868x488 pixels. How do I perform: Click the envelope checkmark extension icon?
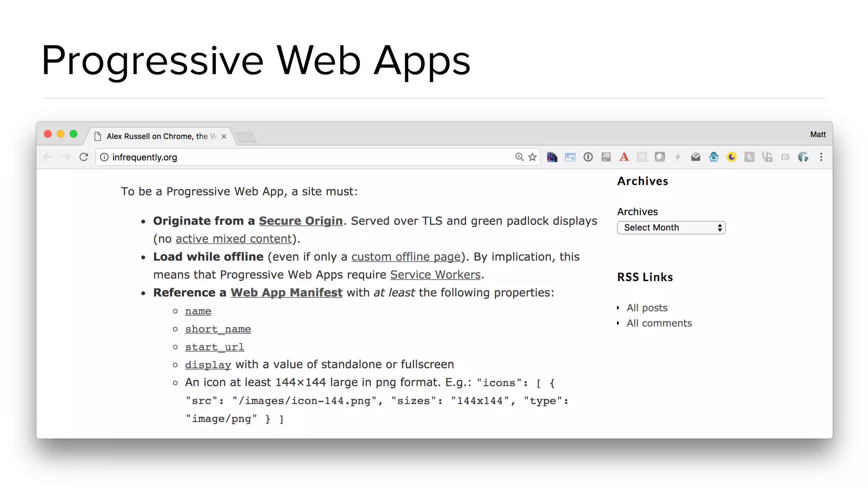pos(696,157)
